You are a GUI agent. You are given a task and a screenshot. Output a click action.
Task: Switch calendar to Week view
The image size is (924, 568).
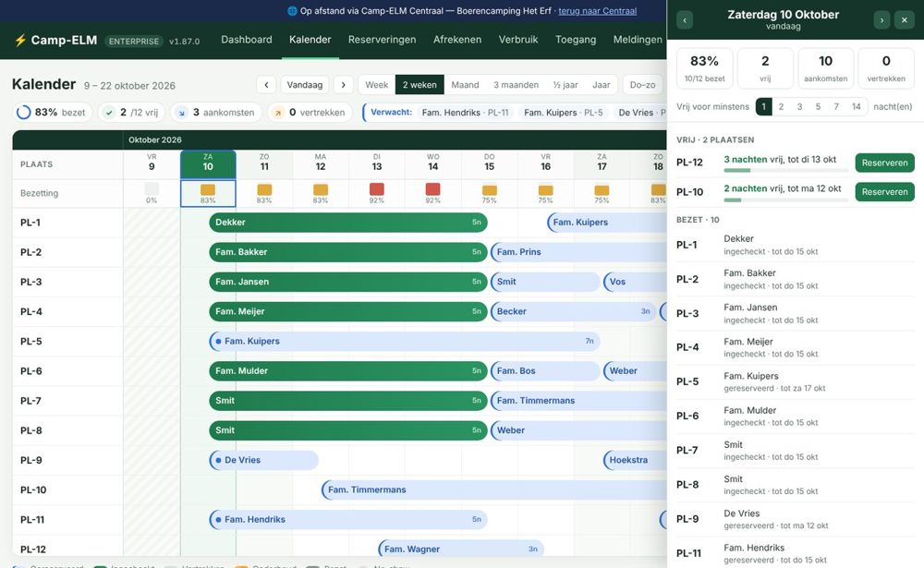[x=377, y=85]
